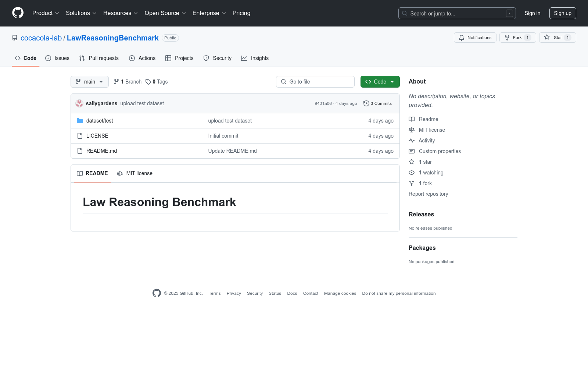588x368 pixels.
Task: Click the Sign in link
Action: click(x=533, y=13)
